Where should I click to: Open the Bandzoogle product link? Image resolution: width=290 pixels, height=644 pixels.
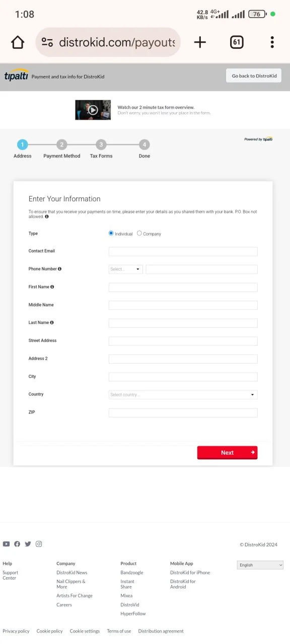click(132, 573)
